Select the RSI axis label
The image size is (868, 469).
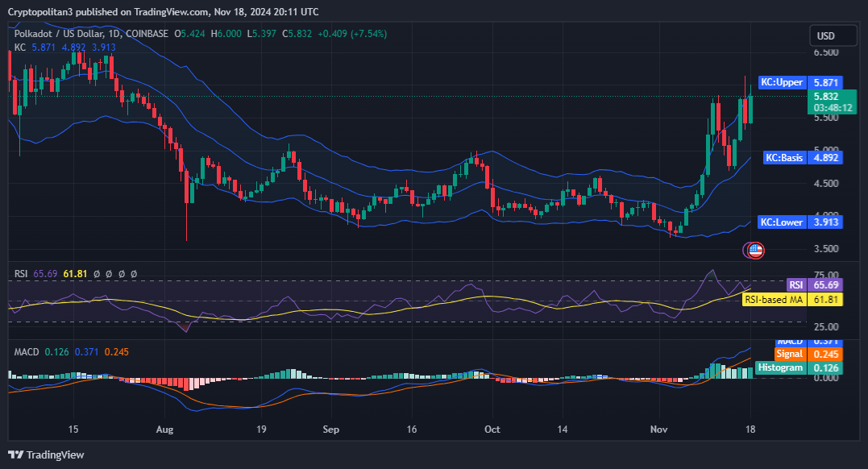(796, 285)
